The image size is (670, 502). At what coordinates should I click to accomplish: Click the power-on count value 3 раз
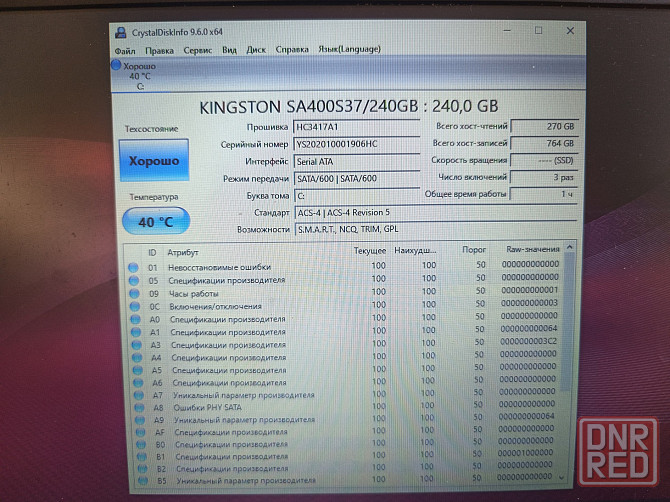(x=544, y=177)
